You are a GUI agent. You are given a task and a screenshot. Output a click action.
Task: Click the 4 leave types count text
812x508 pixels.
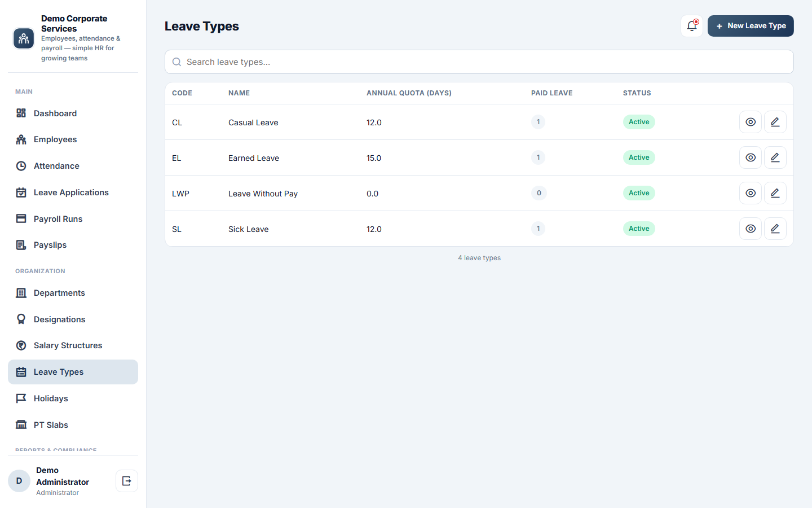[479, 258]
